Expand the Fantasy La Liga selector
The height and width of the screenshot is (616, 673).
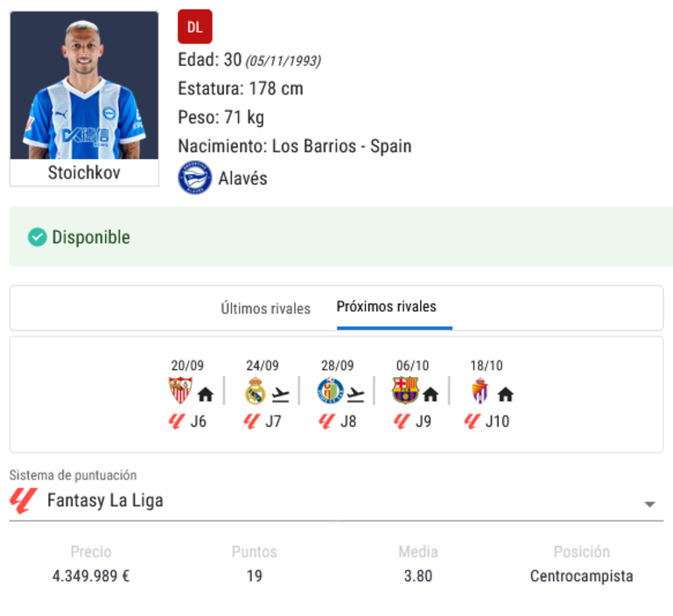(x=336, y=500)
